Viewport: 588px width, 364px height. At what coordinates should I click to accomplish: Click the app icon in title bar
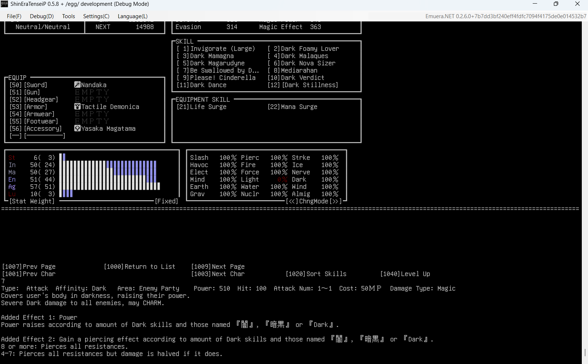coord(4,4)
